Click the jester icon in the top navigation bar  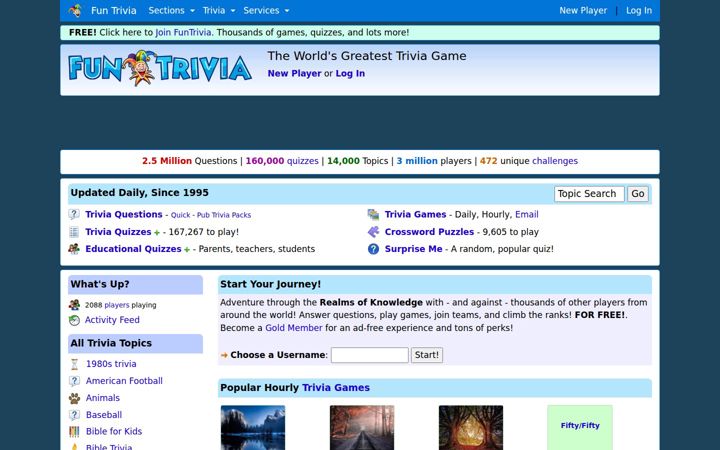click(75, 10)
